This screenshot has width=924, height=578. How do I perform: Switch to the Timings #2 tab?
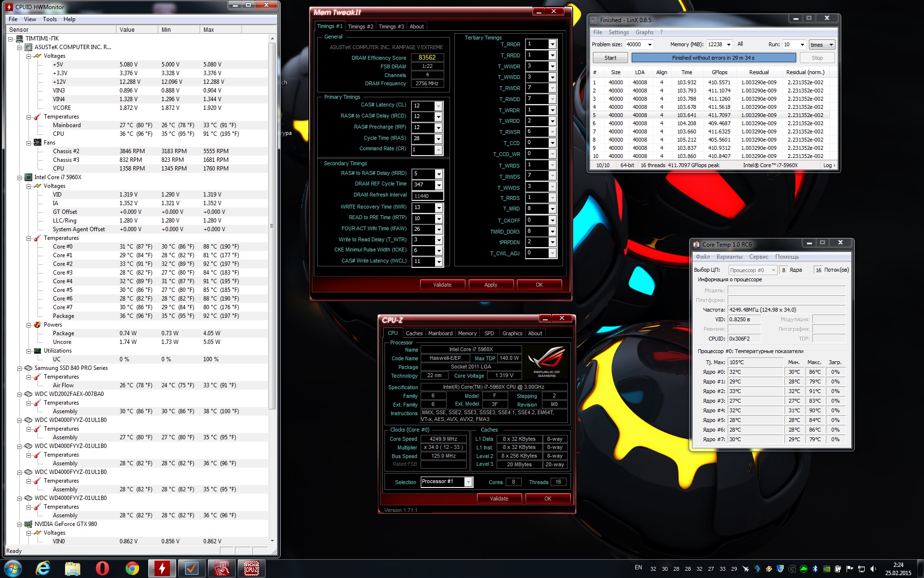pyautogui.click(x=360, y=26)
